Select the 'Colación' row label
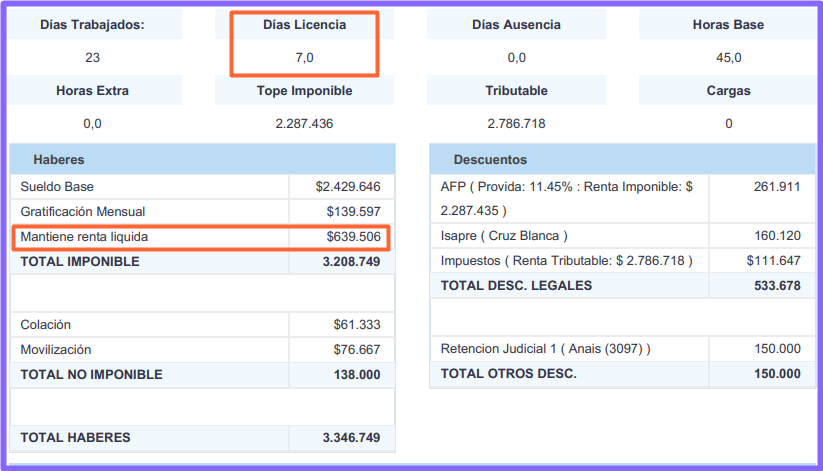The height and width of the screenshot is (471, 823). point(46,325)
